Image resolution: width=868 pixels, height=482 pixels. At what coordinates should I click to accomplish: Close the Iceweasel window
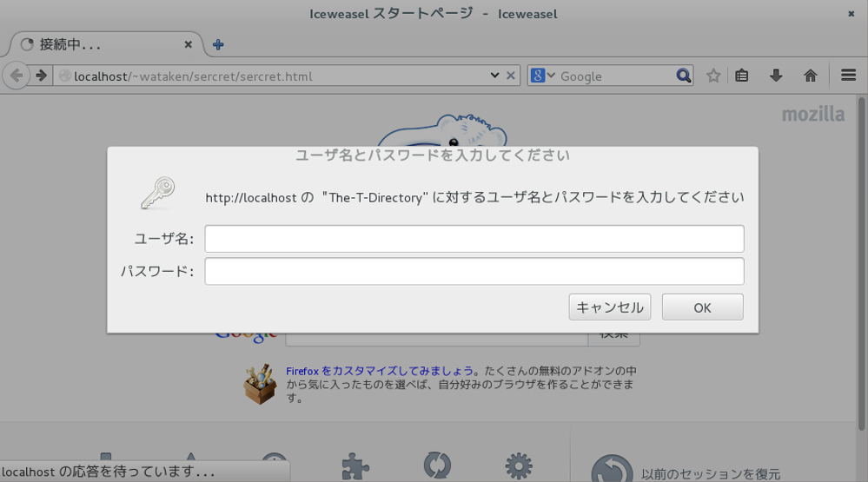click(851, 14)
